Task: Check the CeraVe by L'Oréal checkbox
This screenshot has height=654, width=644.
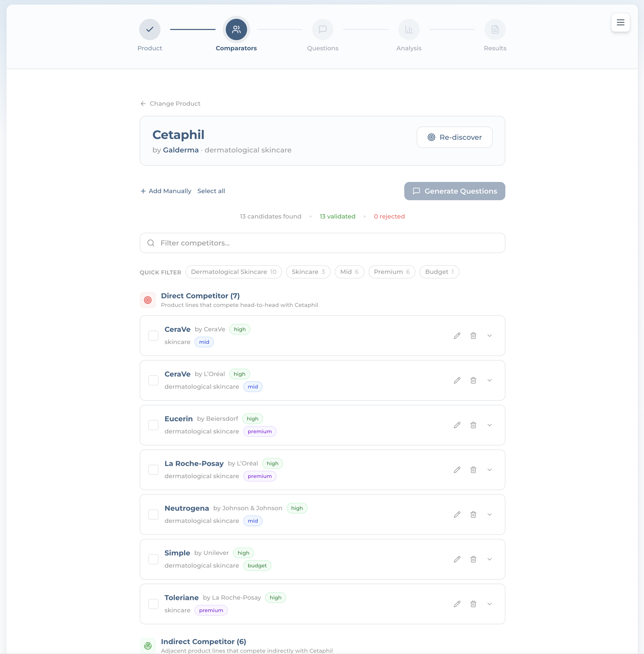Action: pos(153,380)
